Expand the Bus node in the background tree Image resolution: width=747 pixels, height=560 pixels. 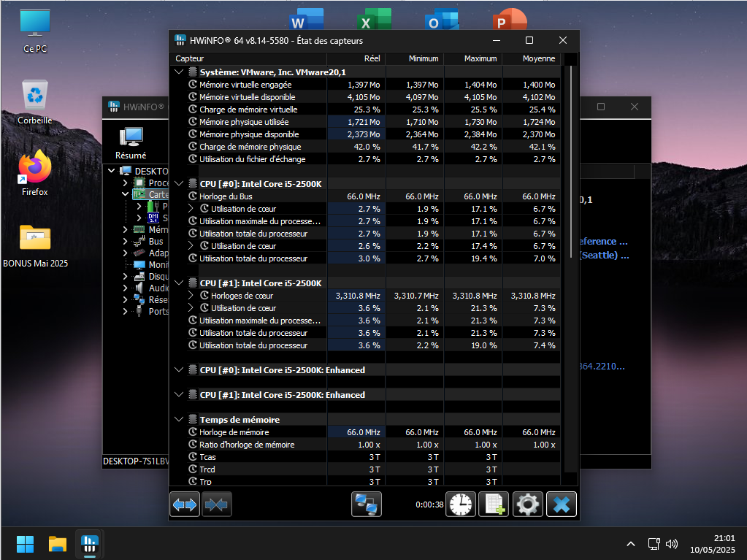pos(126,242)
